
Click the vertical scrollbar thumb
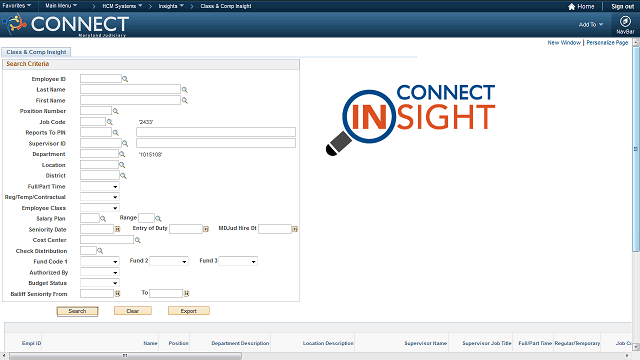point(636,149)
